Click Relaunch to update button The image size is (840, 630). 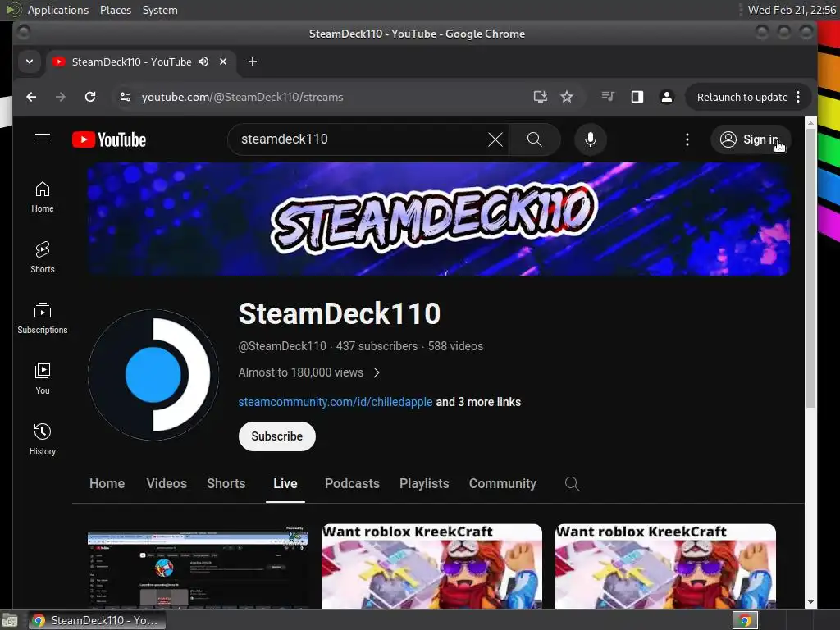742,97
